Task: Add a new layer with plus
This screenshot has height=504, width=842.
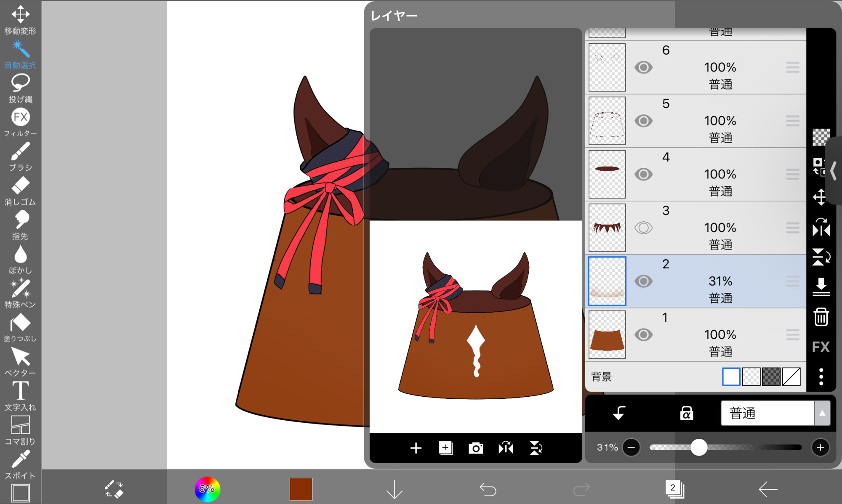Action: tap(416, 448)
